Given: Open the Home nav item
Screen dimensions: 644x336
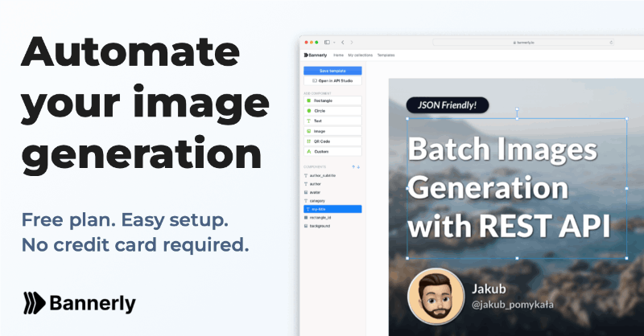Looking at the screenshot, I should [x=338, y=55].
